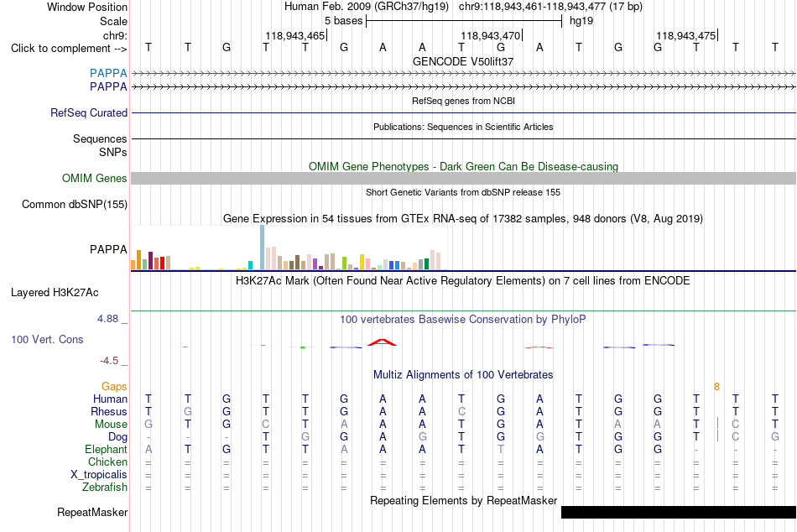Image resolution: width=797 pixels, height=532 pixels.
Task: Click '100 vertebrates Basewise Conservation by PhyloP' title
Action: pos(463,320)
